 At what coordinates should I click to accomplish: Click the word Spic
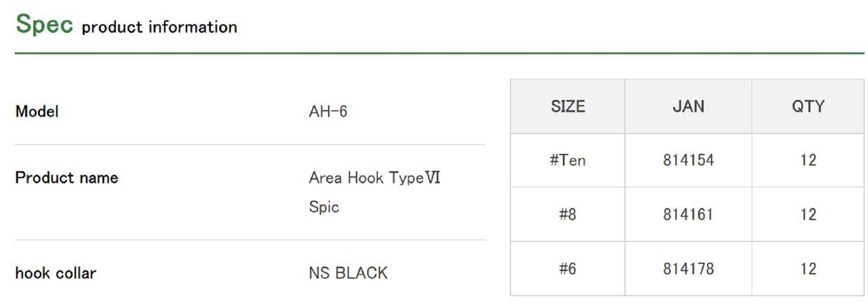(x=324, y=207)
